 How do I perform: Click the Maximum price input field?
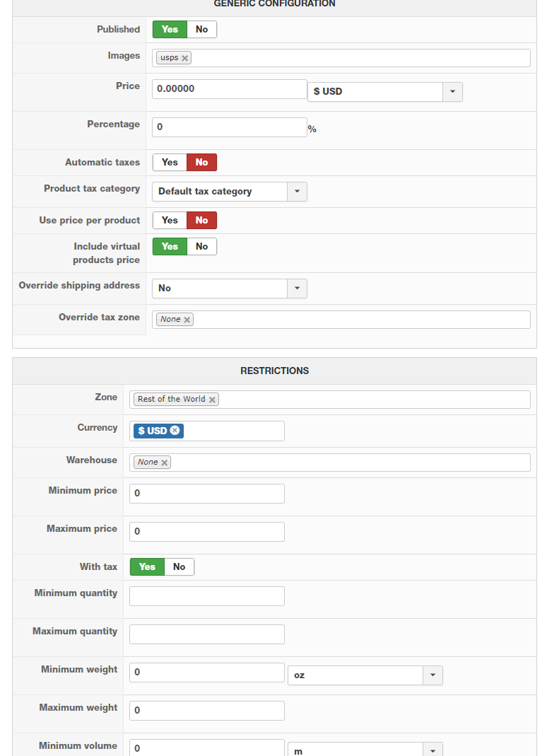[x=207, y=532]
